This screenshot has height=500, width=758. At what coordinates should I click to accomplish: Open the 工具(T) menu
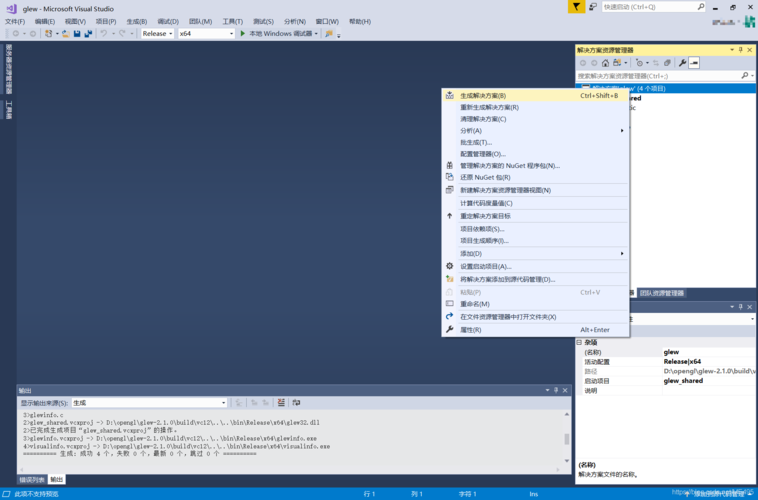(233, 21)
